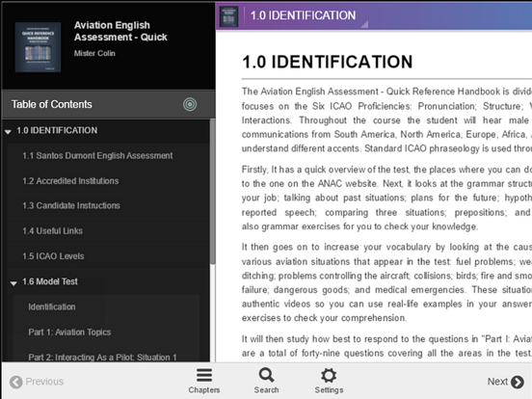
Task: Click the 1.0 IDENTIFICATION header tab title
Action: tap(303, 15)
